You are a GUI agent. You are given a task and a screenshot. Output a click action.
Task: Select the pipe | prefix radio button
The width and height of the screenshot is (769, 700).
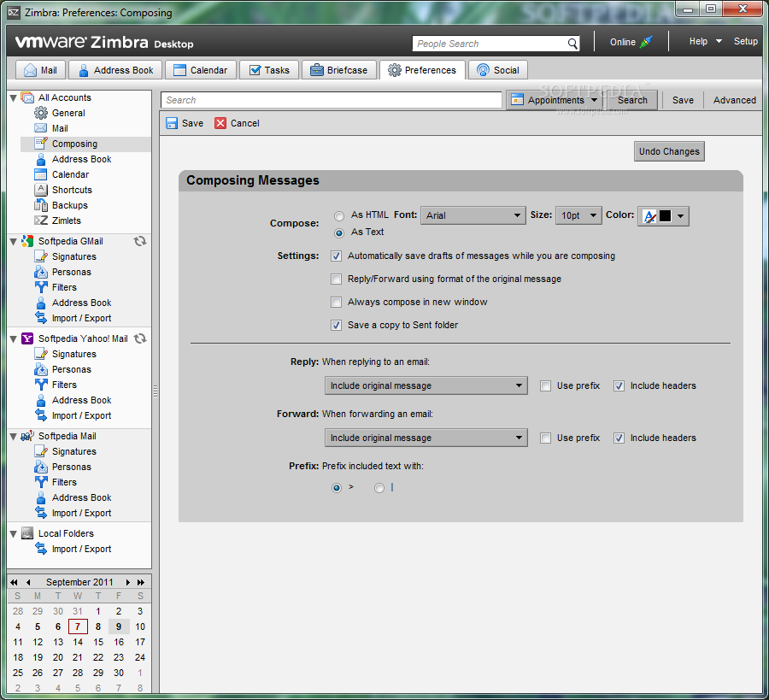pos(379,488)
